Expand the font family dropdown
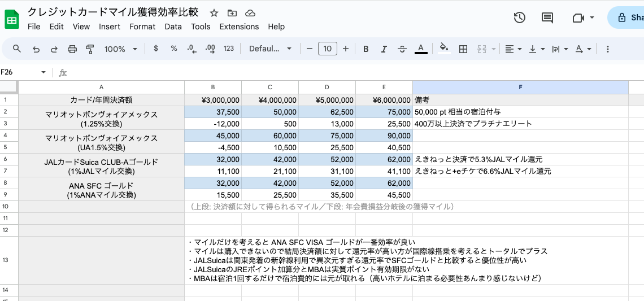 270,49
